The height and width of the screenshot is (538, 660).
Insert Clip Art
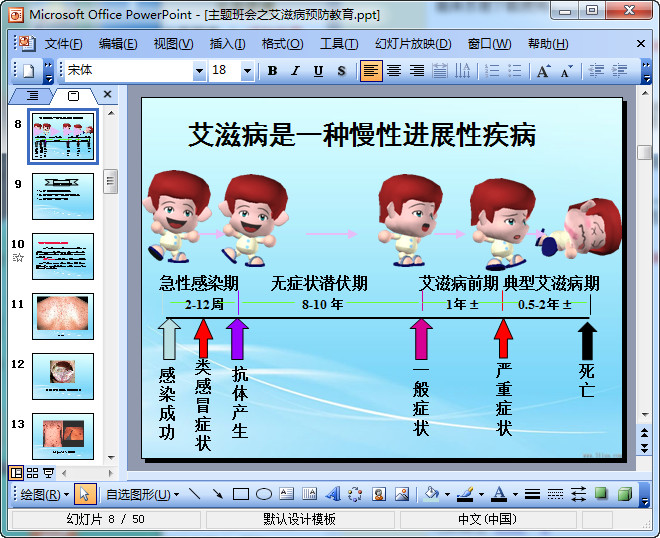[379, 494]
